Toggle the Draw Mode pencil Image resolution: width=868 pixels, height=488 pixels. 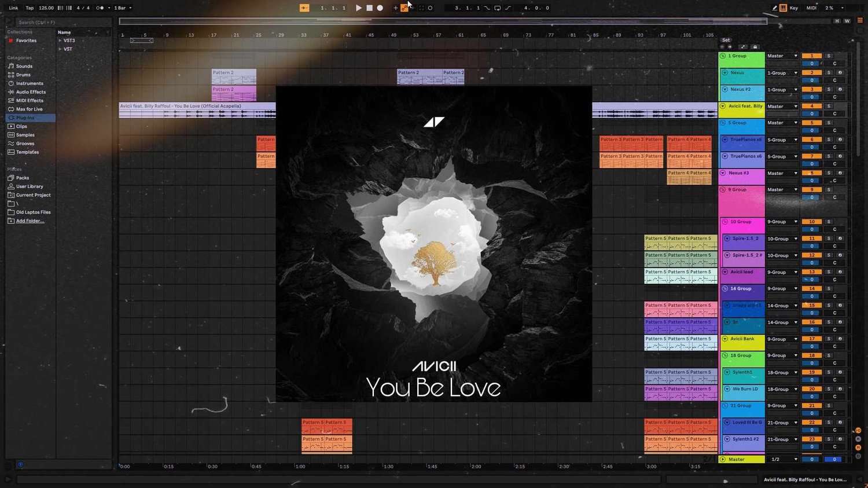[x=774, y=8]
